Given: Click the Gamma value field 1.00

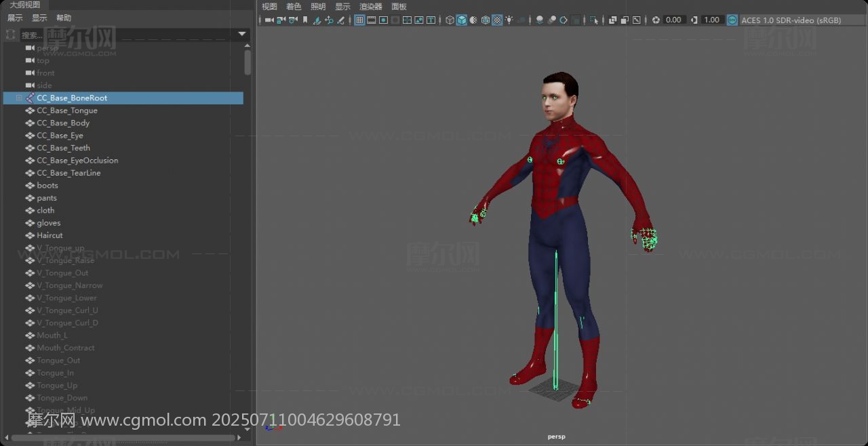Looking at the screenshot, I should tap(712, 20).
